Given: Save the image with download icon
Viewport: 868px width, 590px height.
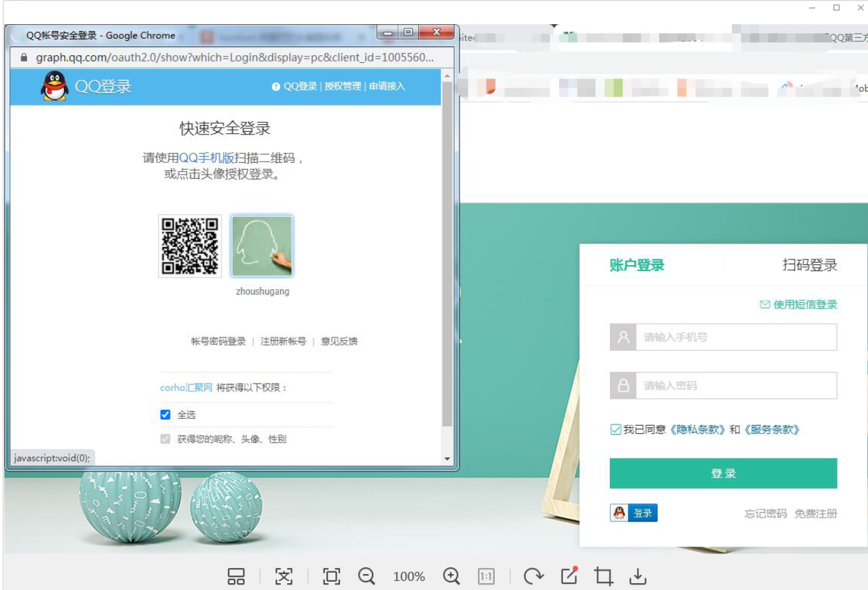Looking at the screenshot, I should (639, 576).
